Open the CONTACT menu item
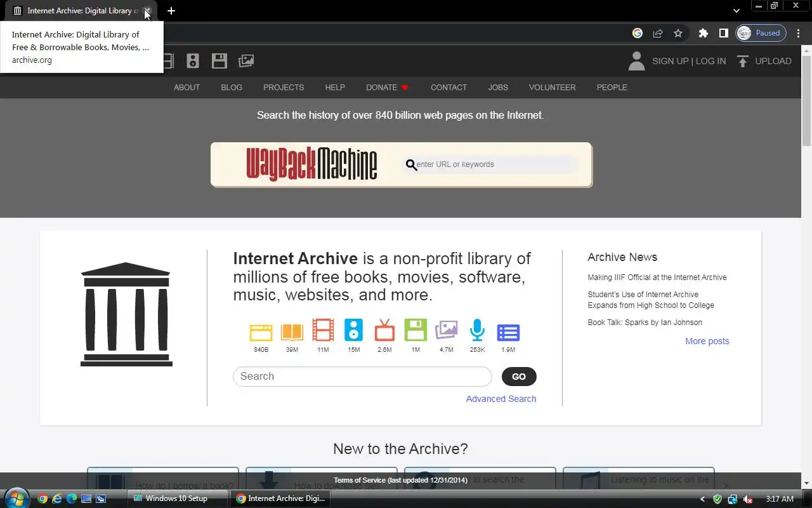 (x=449, y=88)
